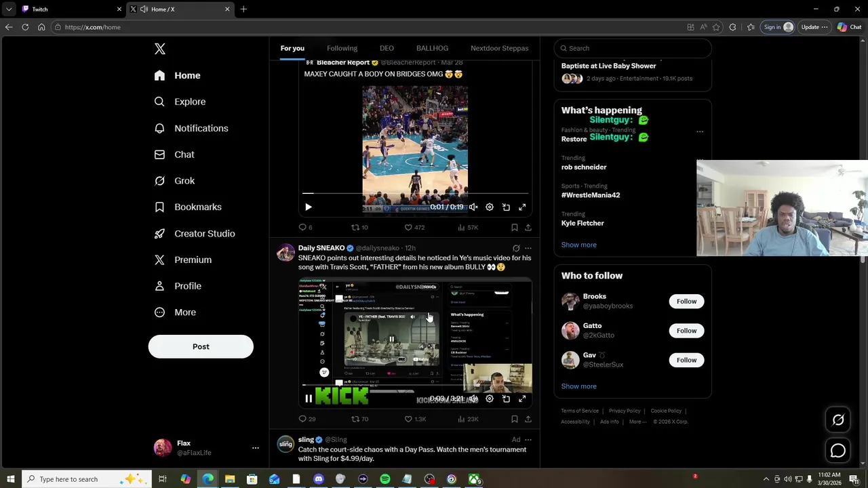Open the floating Grok button
This screenshot has width=868, height=488.
[x=838, y=420]
